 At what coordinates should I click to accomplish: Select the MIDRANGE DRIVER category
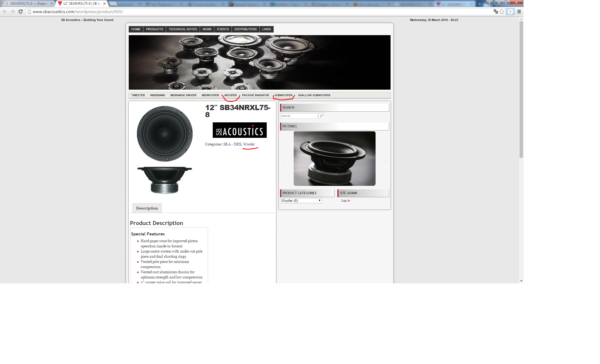point(183,95)
